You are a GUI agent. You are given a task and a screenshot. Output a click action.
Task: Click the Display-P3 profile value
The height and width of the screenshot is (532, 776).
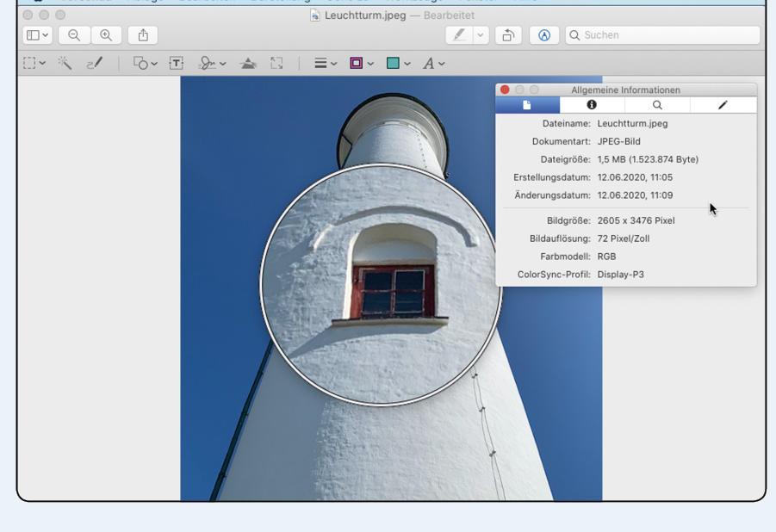[x=621, y=274]
